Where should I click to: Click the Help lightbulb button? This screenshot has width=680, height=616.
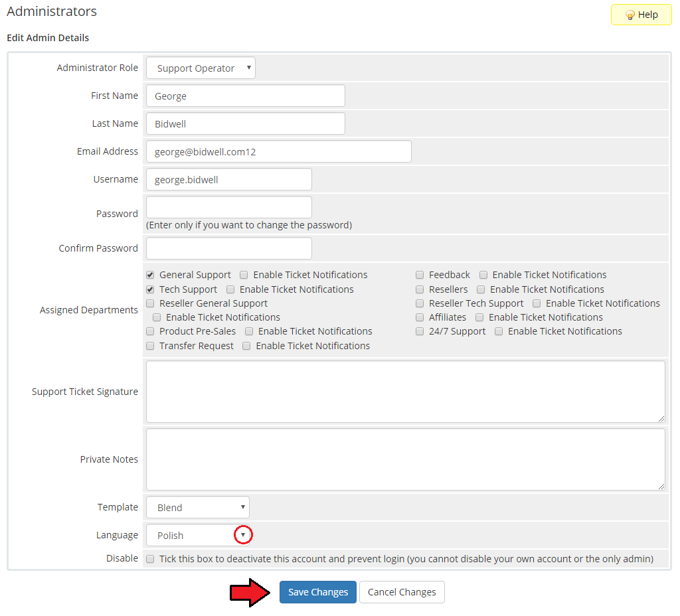click(x=641, y=15)
